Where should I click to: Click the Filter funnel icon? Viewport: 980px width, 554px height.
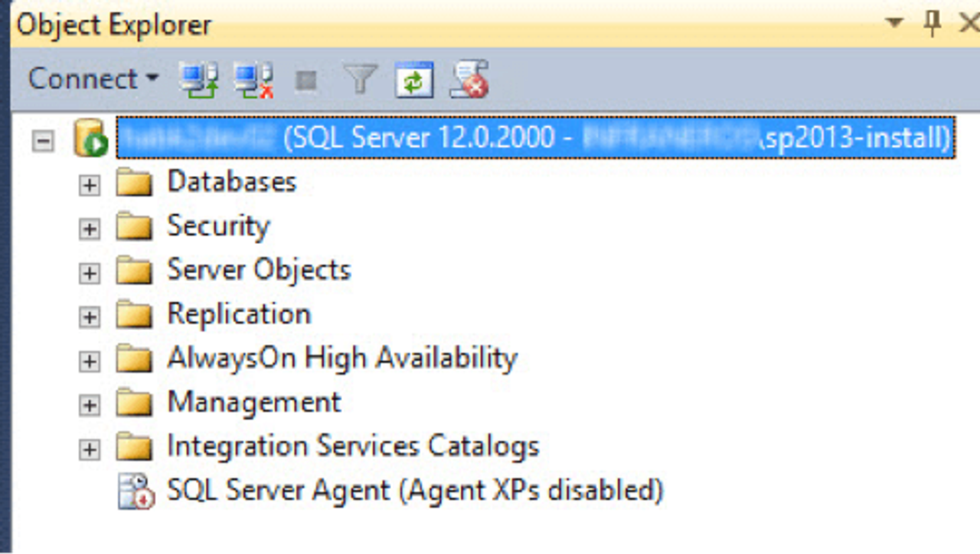[360, 80]
